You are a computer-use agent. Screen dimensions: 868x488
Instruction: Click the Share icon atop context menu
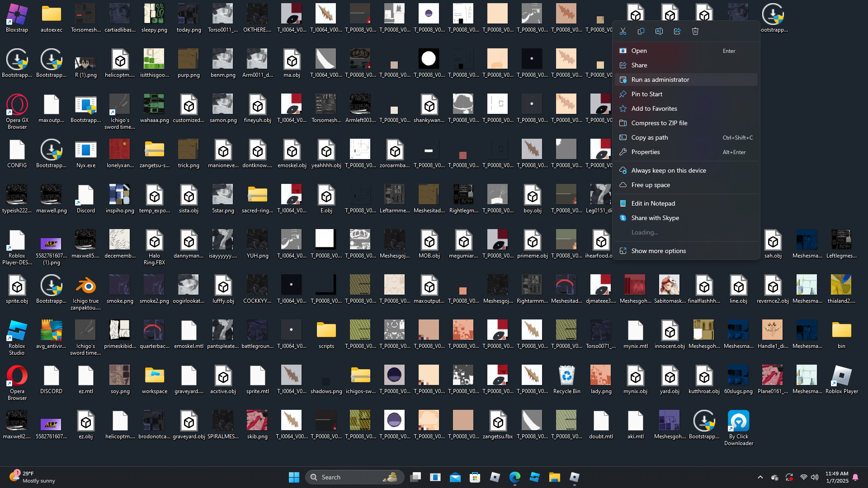tap(677, 31)
